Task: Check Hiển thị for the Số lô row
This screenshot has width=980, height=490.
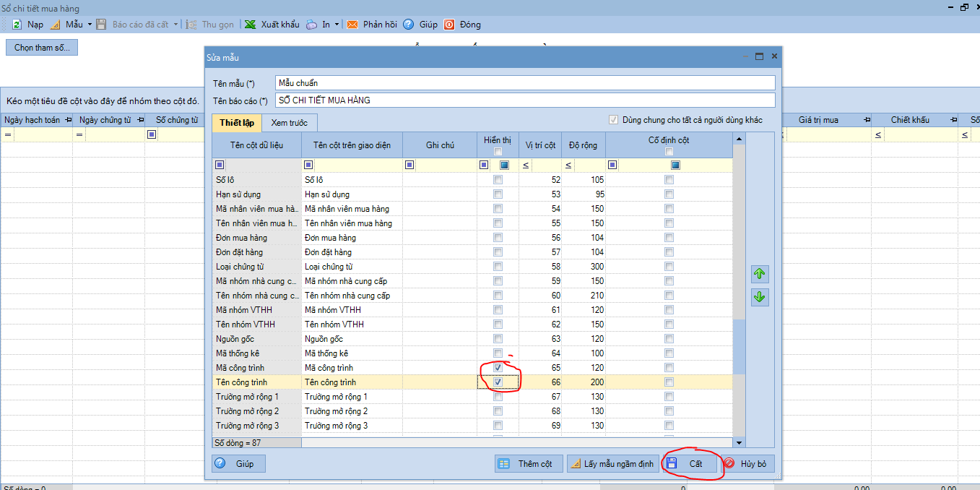Action: (x=498, y=180)
